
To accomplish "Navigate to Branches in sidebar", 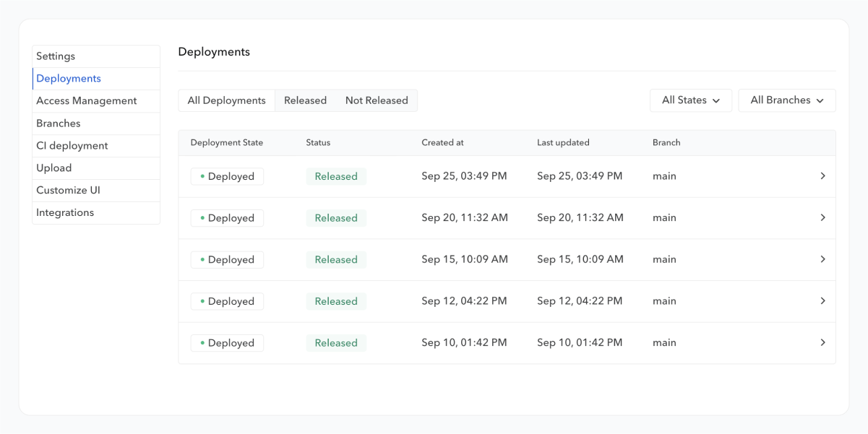I will coord(59,123).
